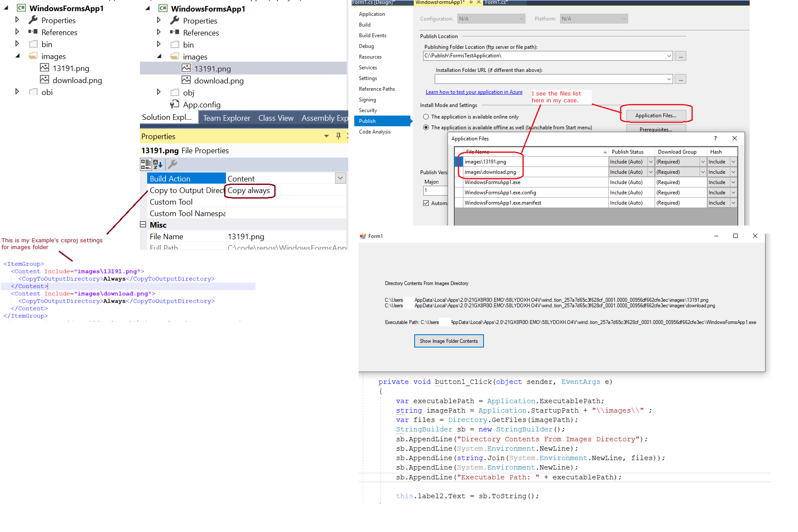Click the Application Files button
The height and width of the screenshot is (532, 798).
[x=655, y=115]
